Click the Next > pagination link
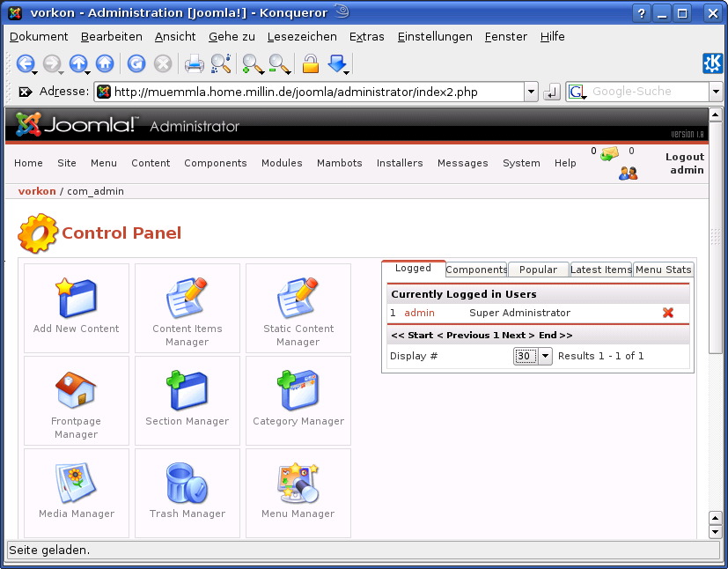 (518, 336)
